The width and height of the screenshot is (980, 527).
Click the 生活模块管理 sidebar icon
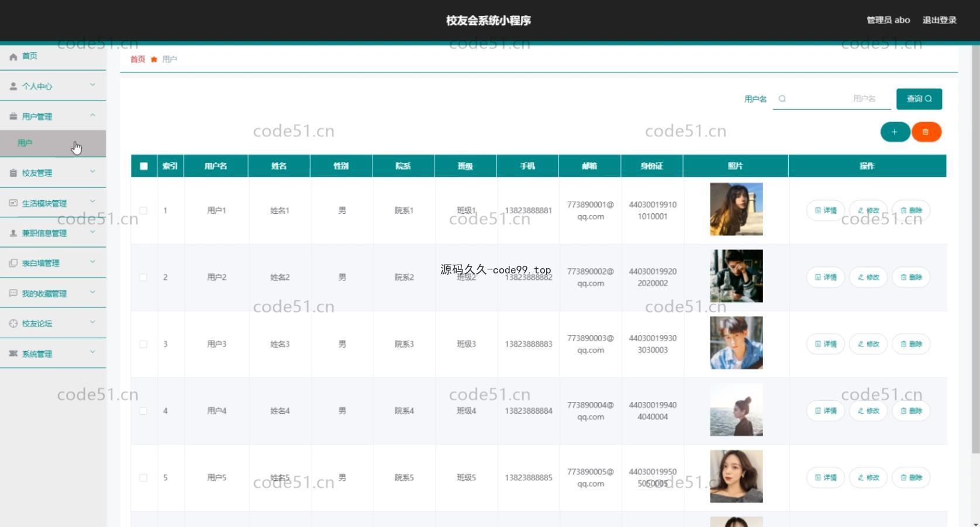click(x=13, y=203)
